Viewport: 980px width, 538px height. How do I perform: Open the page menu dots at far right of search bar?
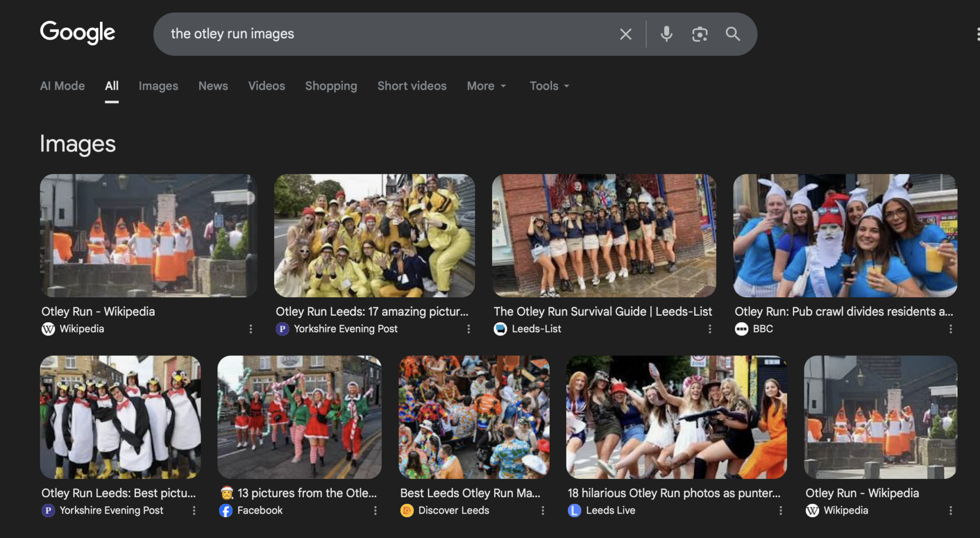(x=977, y=34)
